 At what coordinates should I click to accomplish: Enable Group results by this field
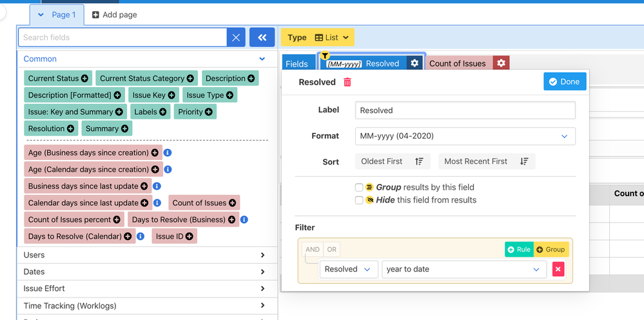(x=359, y=187)
